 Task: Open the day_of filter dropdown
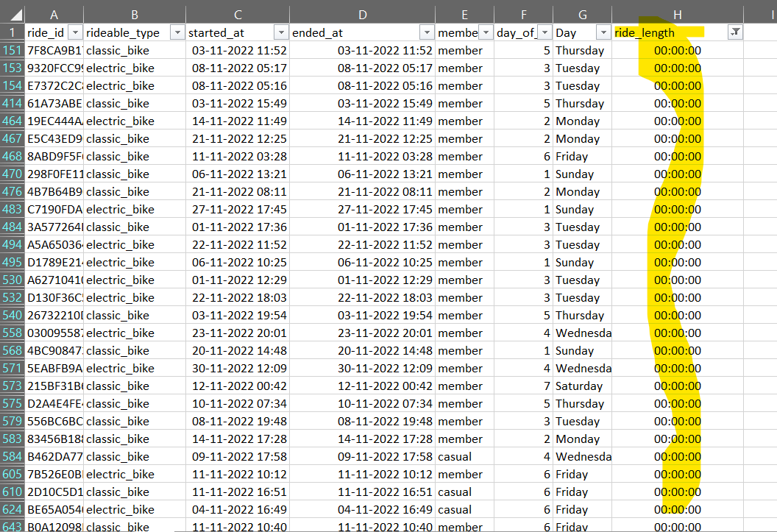543,32
